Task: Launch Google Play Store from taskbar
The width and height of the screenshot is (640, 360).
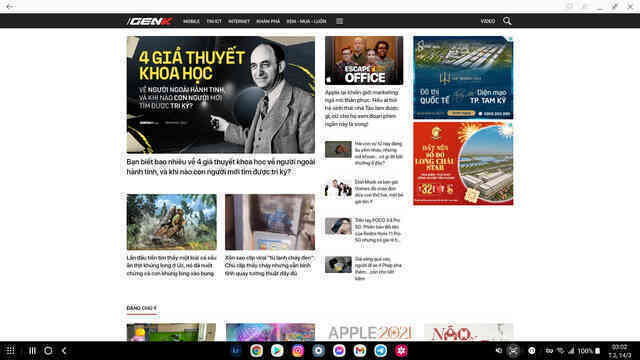Action: [277, 351]
